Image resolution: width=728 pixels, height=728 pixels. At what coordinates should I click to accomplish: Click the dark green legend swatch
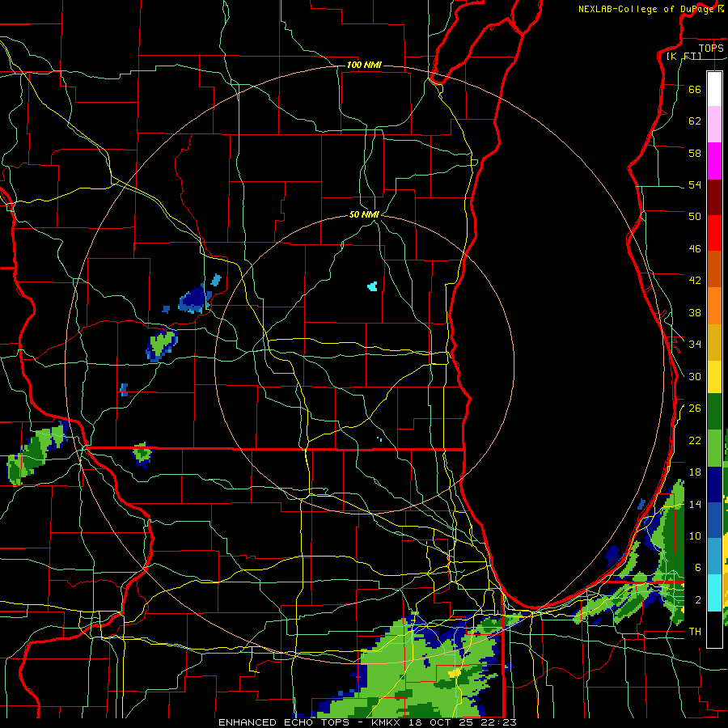pos(714,412)
